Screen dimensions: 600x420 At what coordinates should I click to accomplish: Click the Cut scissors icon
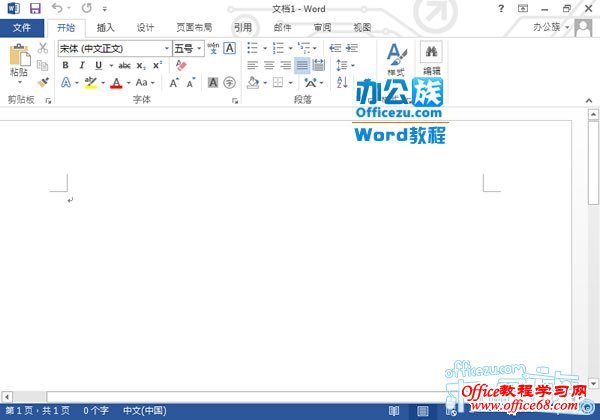[x=43, y=48]
